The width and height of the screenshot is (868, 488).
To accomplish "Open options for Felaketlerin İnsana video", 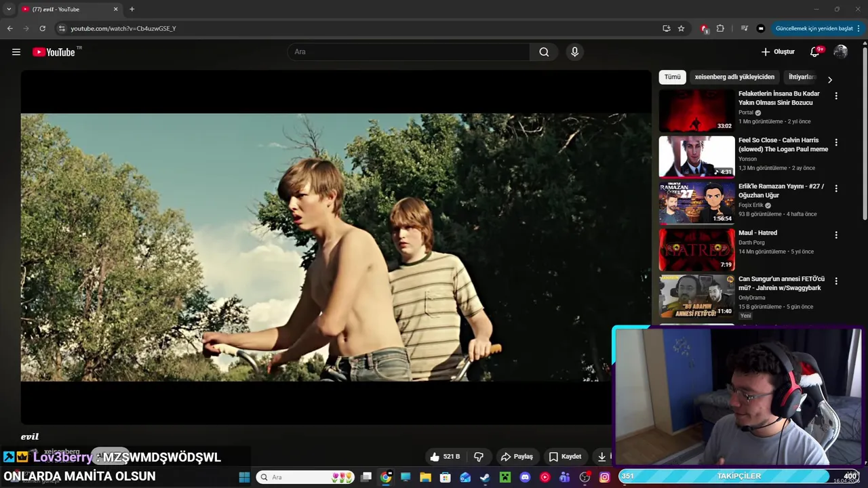I will point(836,96).
